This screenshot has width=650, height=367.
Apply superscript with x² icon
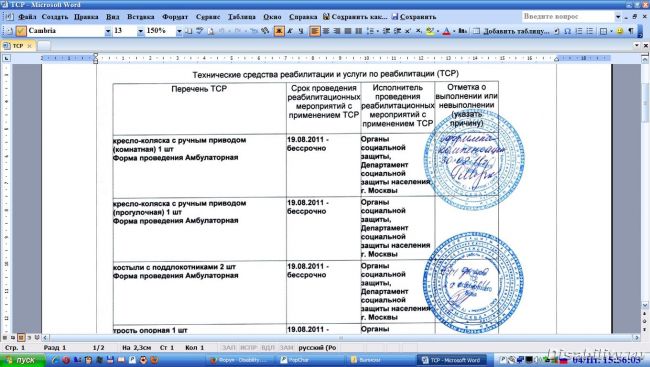(x=407, y=31)
